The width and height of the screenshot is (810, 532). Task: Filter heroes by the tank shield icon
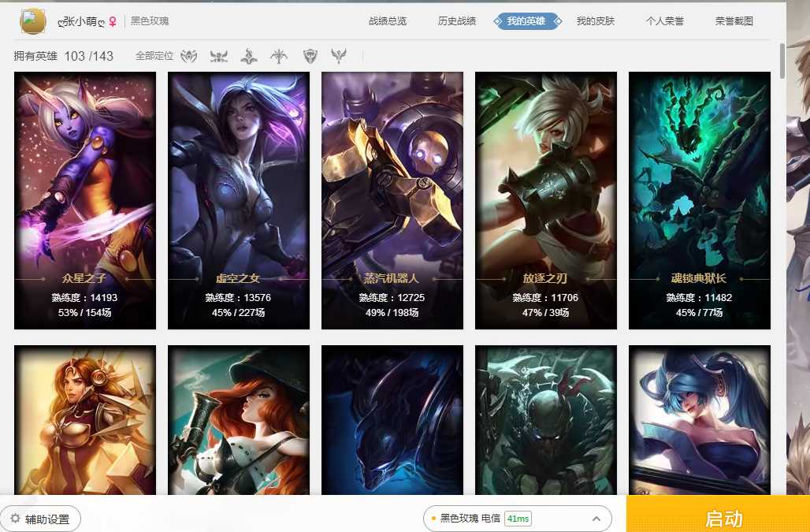[310, 56]
